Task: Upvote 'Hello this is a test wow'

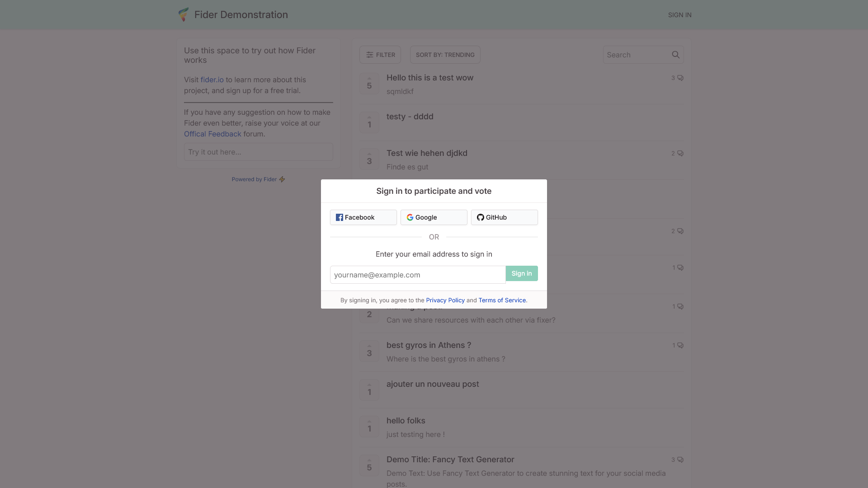Action: (369, 84)
